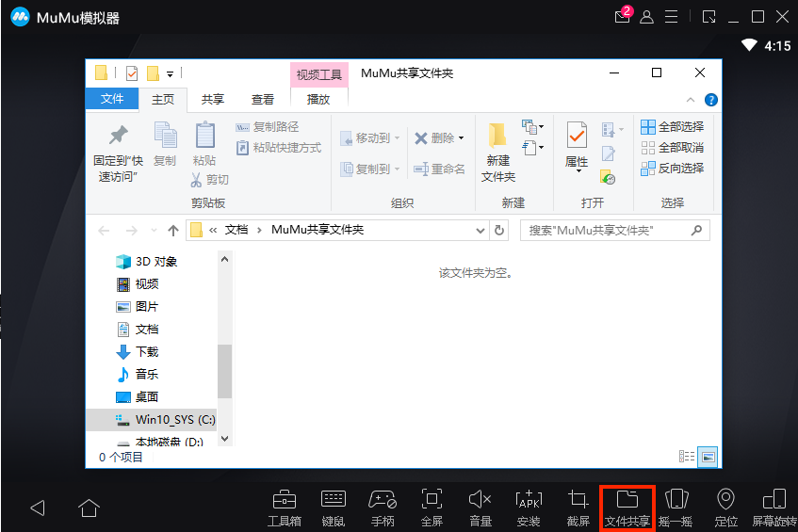Switch to details list view
The image size is (798, 532).
coord(687,457)
